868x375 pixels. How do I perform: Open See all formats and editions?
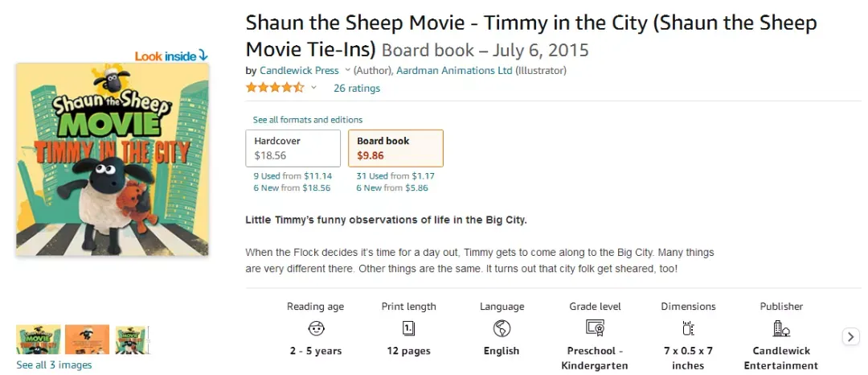point(308,120)
